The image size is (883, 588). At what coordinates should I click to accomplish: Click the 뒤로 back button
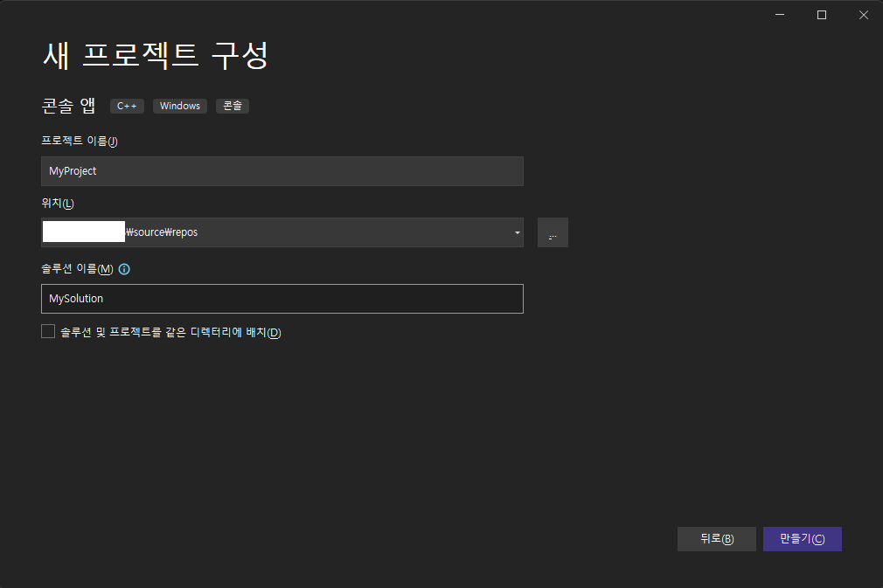tap(716, 539)
